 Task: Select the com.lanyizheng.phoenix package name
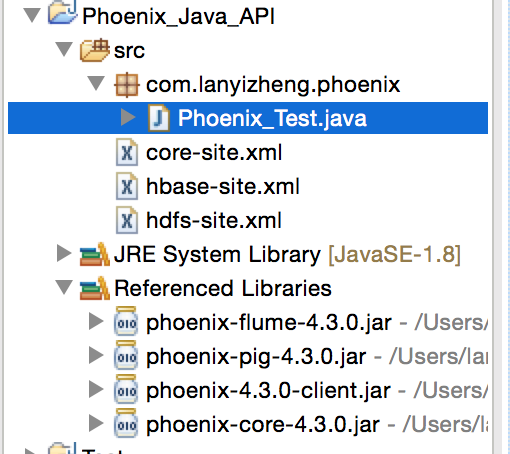273,85
